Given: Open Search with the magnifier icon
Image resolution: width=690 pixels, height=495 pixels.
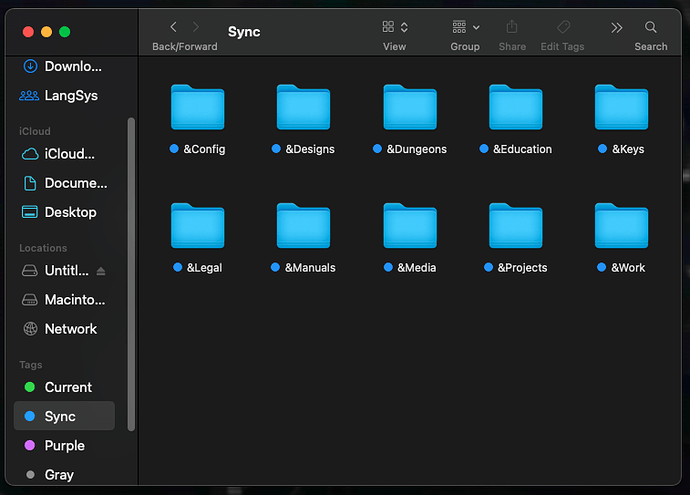Looking at the screenshot, I should [651, 27].
